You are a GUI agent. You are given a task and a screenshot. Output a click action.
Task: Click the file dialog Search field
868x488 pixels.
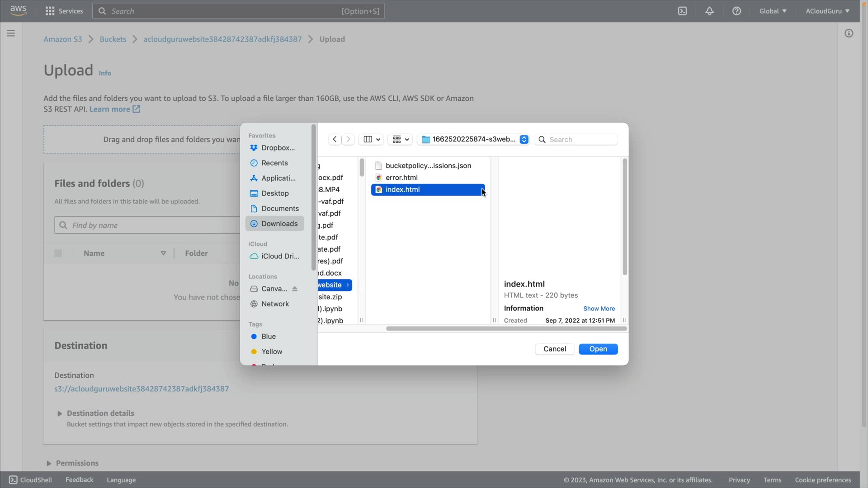pyautogui.click(x=581, y=139)
